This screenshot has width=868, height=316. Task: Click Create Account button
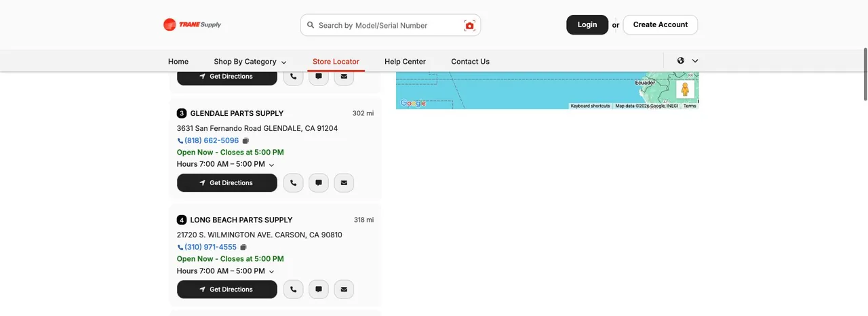click(x=660, y=24)
